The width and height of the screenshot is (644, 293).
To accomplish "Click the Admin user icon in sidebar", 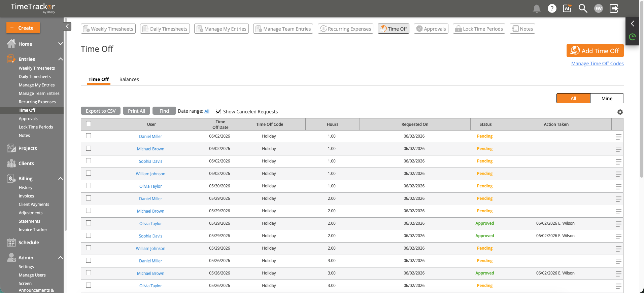I will 11,257.
